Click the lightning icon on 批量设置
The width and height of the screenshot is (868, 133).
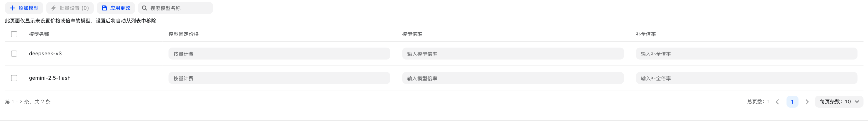pyautogui.click(x=53, y=8)
